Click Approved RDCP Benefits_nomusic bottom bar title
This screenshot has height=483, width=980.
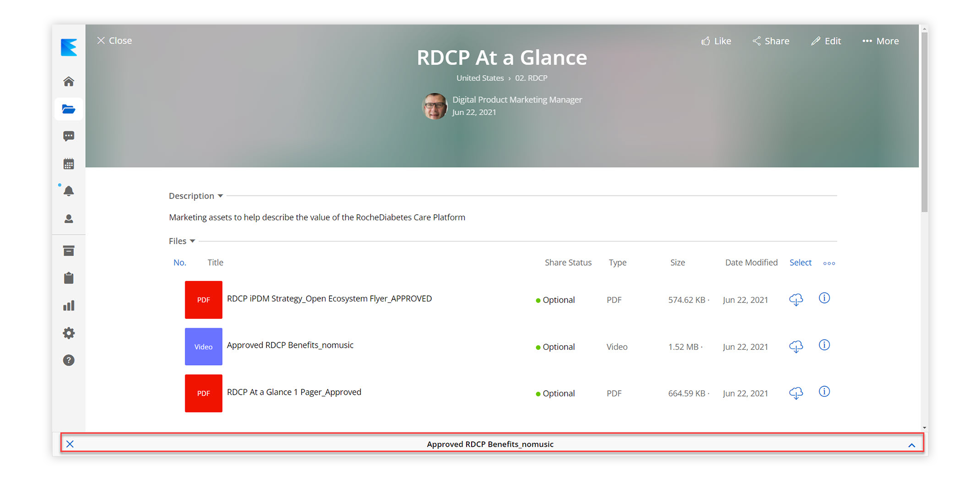tap(490, 444)
